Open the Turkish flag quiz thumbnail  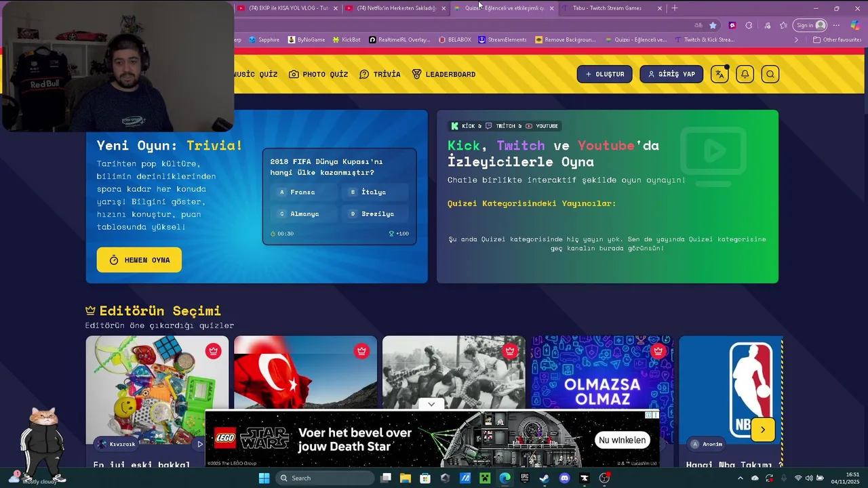(305, 373)
